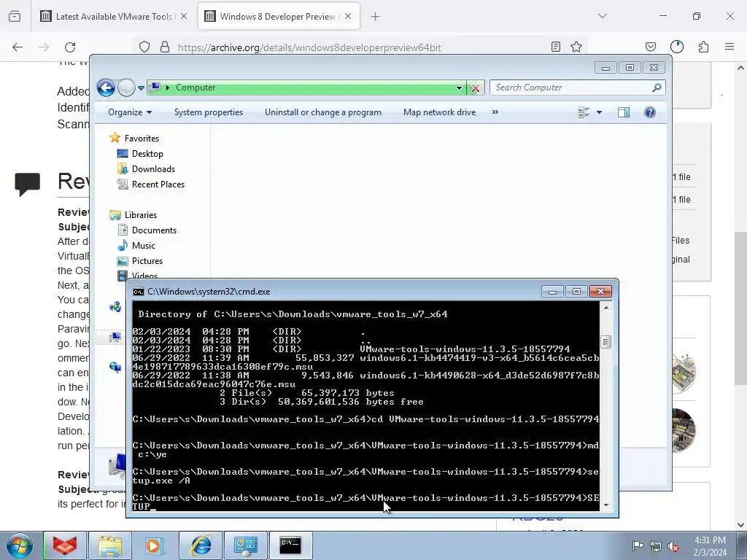Open Windows Explorer from taskbar

click(x=110, y=545)
